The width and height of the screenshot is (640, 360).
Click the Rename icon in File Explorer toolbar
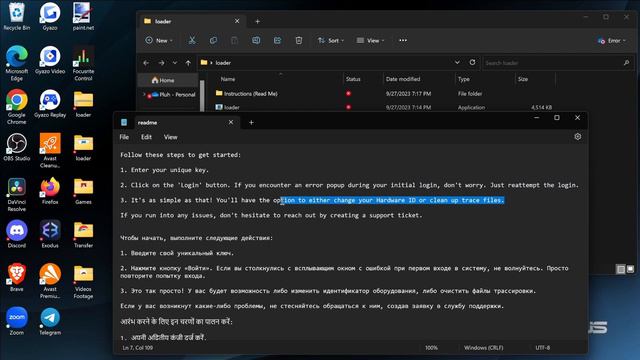256,40
